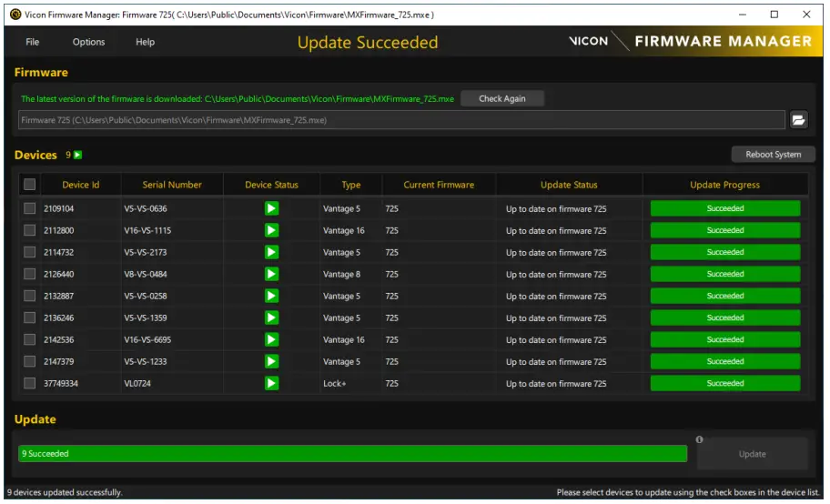Viewport: 830px width, 504px height.
Task: Click device status icon for device 2114732
Action: pos(271,252)
